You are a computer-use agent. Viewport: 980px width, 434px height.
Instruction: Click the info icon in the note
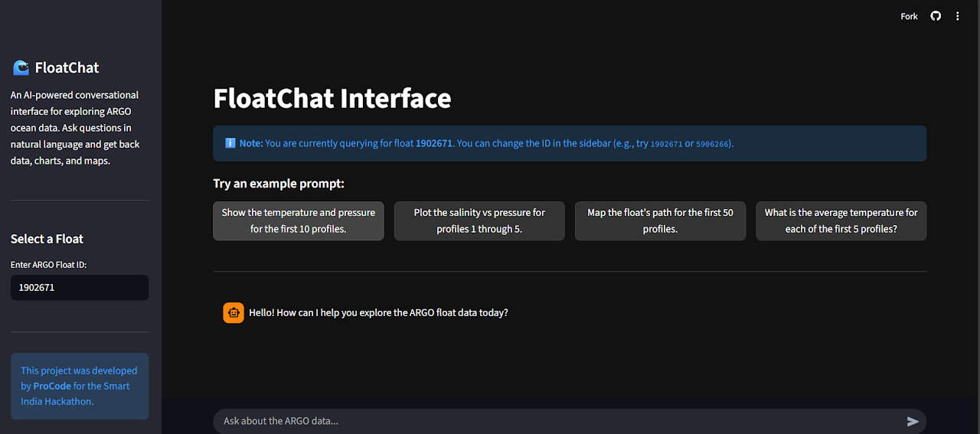[x=230, y=143]
